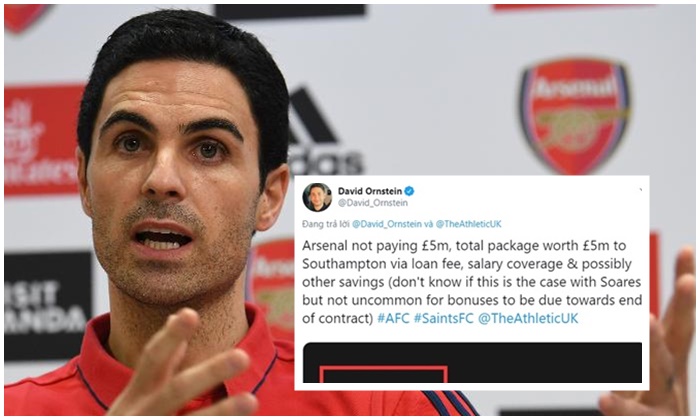Click the David Ornstein display name

pos(370,191)
